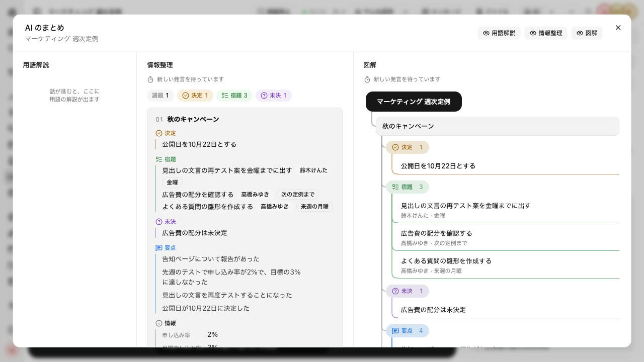Select 広告費の配分は未決定 item in the diagram
The image size is (644, 362).
point(506,310)
